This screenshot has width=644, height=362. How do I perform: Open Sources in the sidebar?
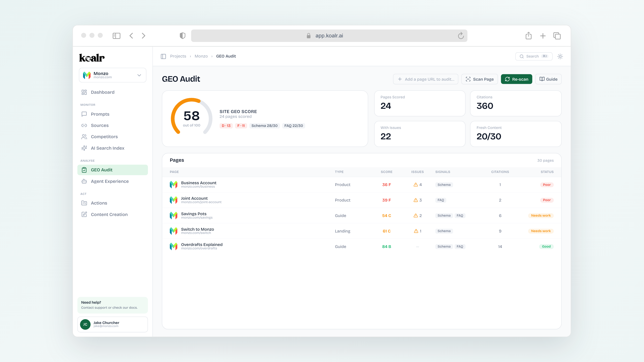[x=112, y=125]
